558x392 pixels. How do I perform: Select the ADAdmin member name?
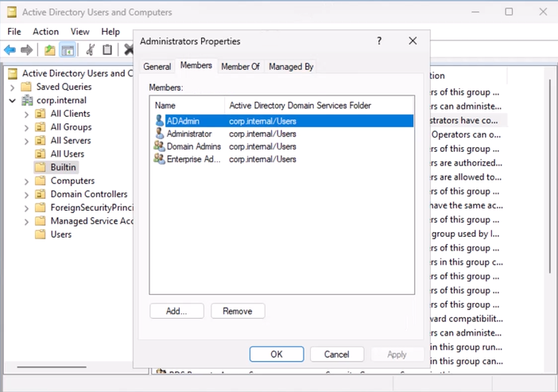coord(183,121)
